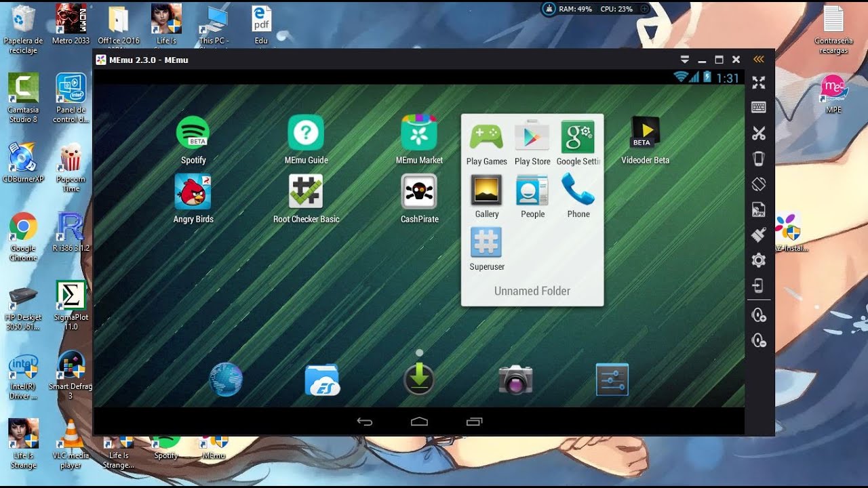868x488 pixels.
Task: Rename the Unnamed Folder label
Action: click(532, 291)
